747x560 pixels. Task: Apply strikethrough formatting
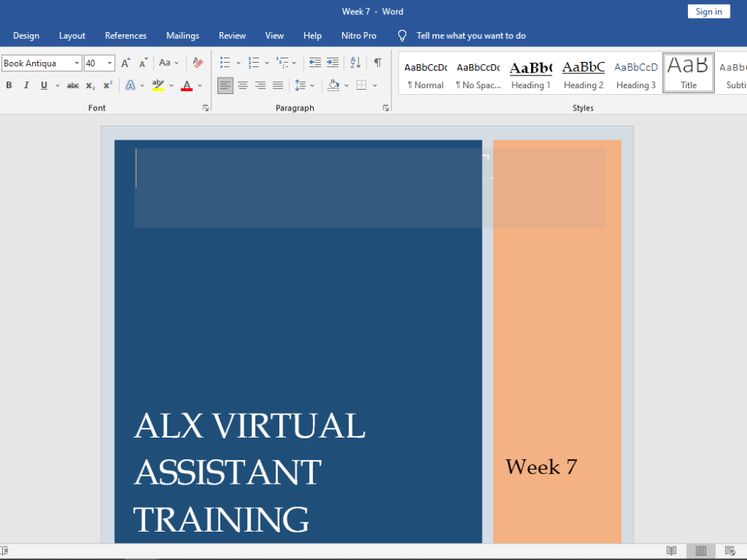coord(73,85)
